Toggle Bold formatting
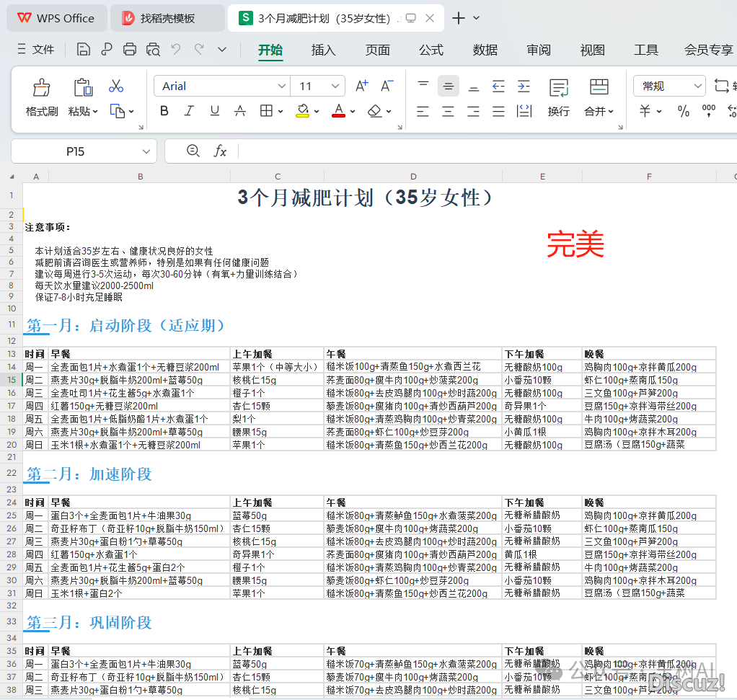 coord(164,111)
